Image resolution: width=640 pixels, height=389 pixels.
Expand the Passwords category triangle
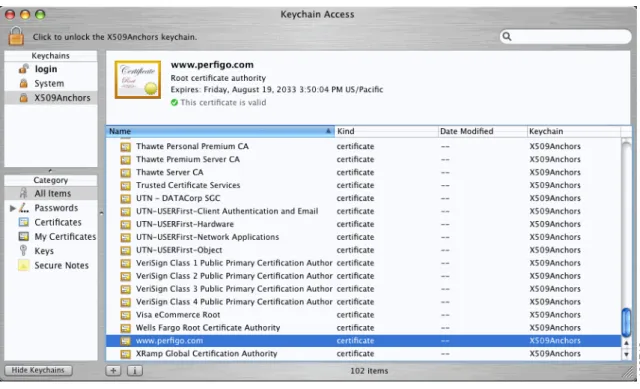tap(12, 208)
